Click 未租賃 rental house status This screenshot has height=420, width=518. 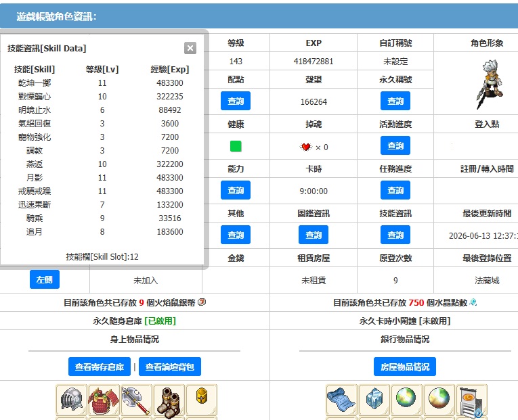click(314, 281)
